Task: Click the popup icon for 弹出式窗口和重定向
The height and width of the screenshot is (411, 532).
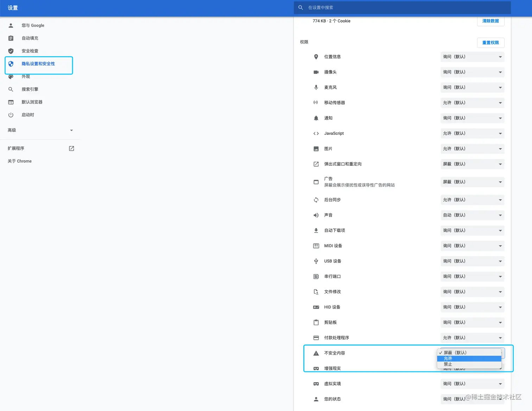Action: tap(316, 164)
